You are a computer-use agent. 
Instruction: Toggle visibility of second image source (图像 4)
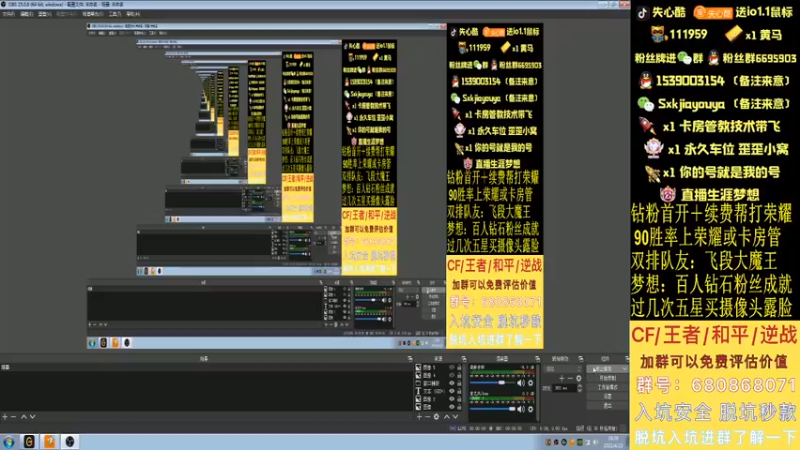[x=452, y=375]
